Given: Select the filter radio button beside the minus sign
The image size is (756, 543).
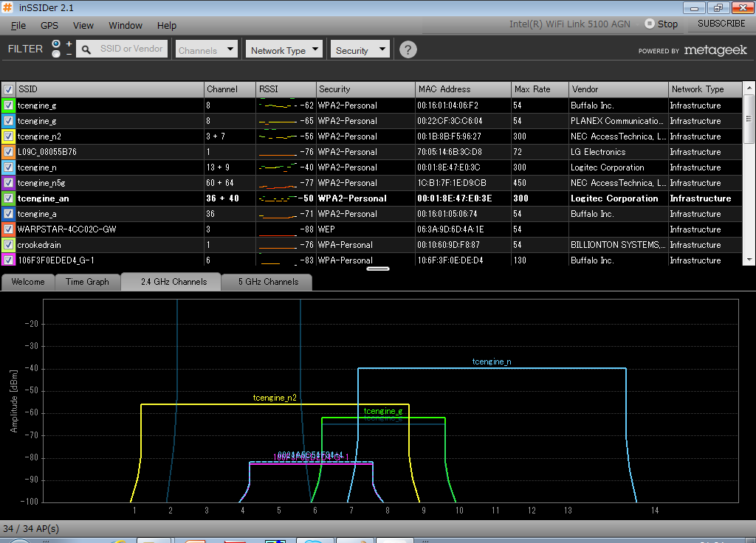Looking at the screenshot, I should [56, 54].
